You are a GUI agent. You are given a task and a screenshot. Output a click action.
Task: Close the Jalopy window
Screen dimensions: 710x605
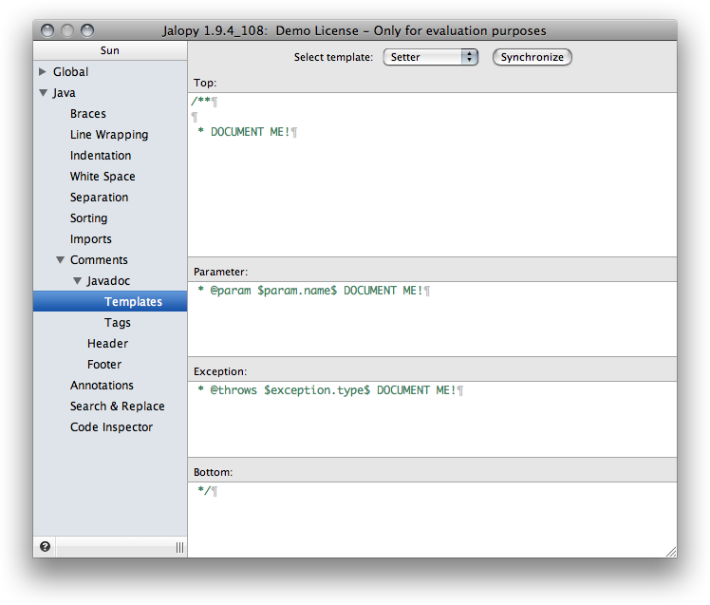(47, 30)
